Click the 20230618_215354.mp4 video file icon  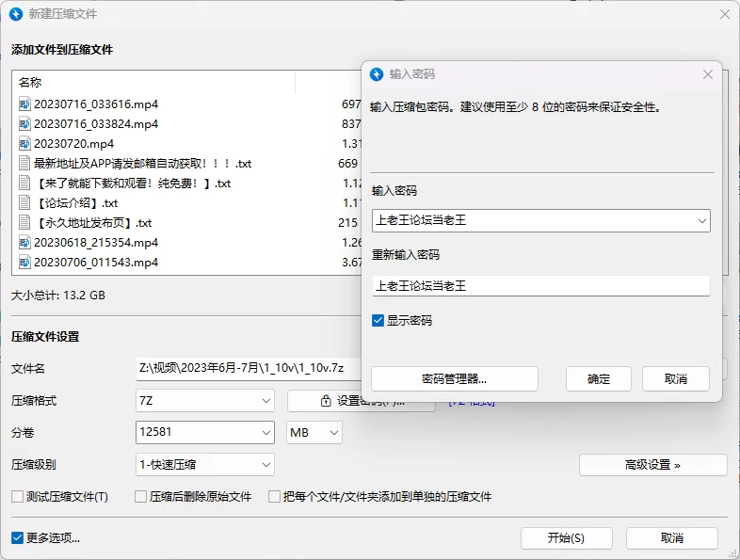(x=24, y=242)
